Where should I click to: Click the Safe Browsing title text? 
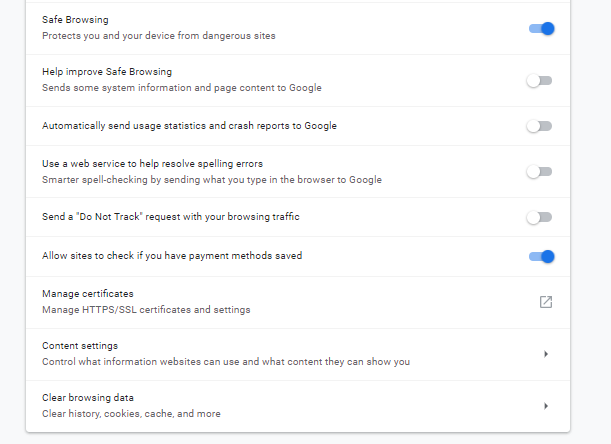[75, 19]
